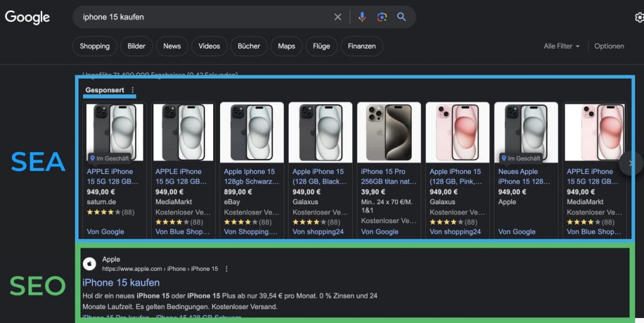Click the magnifying glass search button
The width and height of the screenshot is (644, 323).
point(402,17)
